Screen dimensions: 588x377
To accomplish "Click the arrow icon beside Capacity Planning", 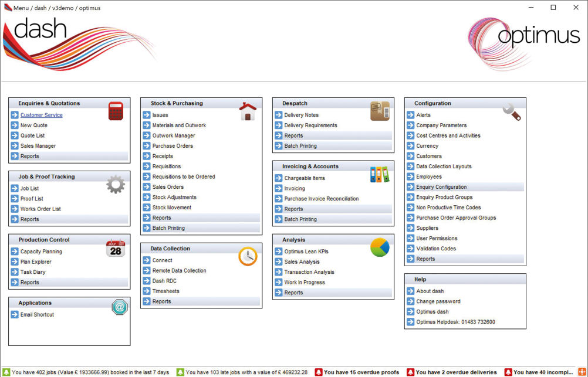I will click(x=15, y=252).
